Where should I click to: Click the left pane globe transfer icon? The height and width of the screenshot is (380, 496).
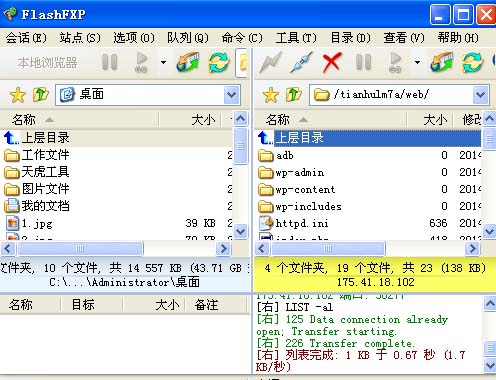[x=188, y=62]
